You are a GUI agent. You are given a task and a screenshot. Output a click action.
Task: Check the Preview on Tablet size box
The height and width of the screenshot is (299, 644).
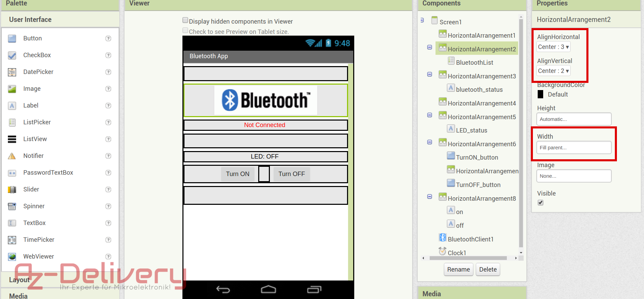(185, 30)
